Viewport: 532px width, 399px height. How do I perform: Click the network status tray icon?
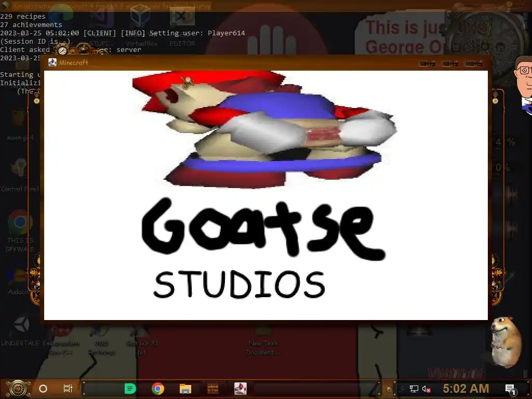tap(414, 389)
